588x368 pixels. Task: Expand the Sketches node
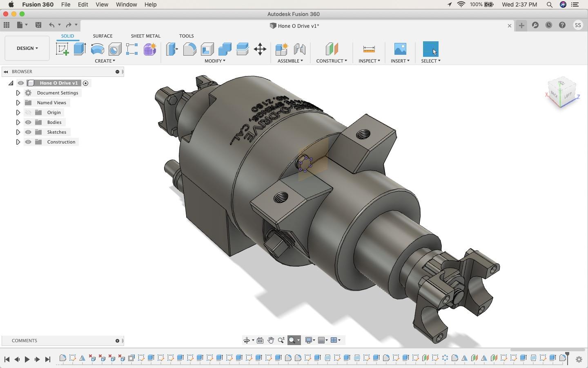tap(18, 132)
